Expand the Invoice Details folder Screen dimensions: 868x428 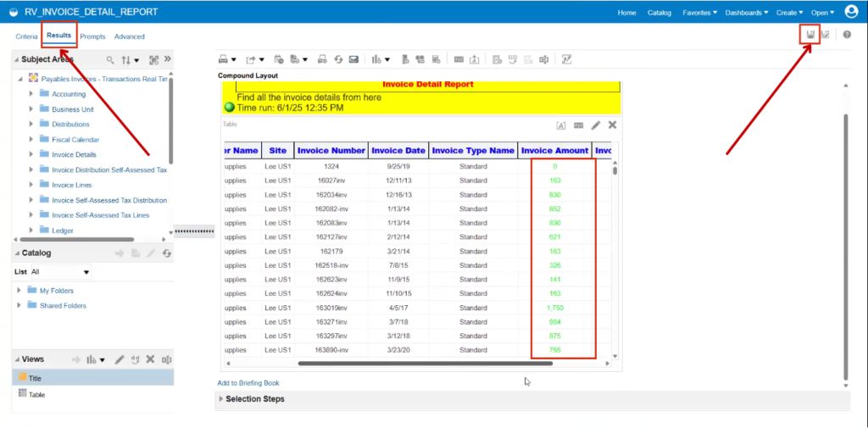pyautogui.click(x=31, y=154)
